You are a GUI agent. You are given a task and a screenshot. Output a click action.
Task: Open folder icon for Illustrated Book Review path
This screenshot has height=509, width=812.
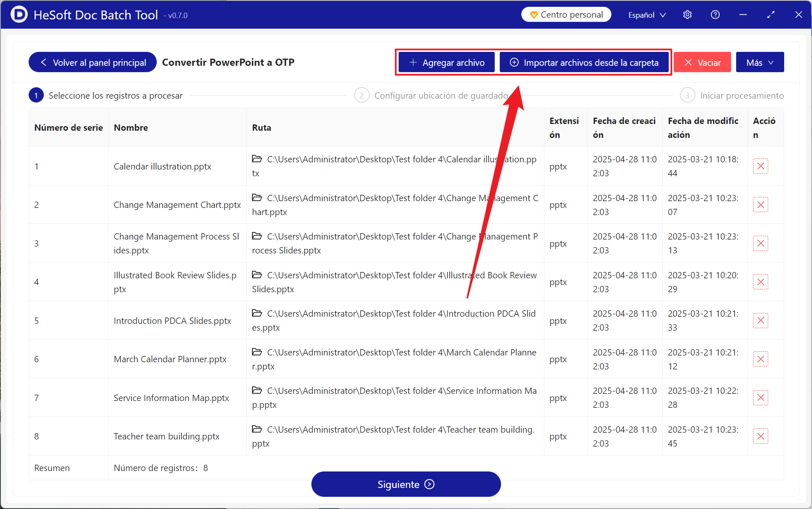[x=257, y=275]
